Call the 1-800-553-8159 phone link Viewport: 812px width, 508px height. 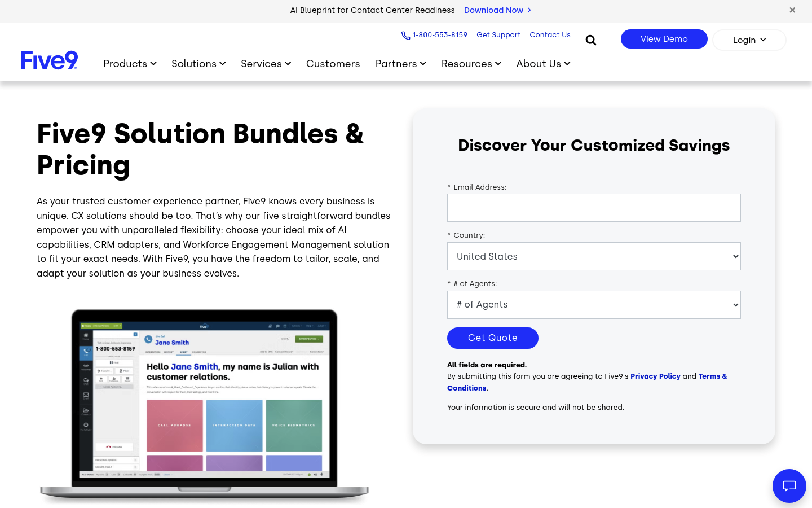(434, 35)
